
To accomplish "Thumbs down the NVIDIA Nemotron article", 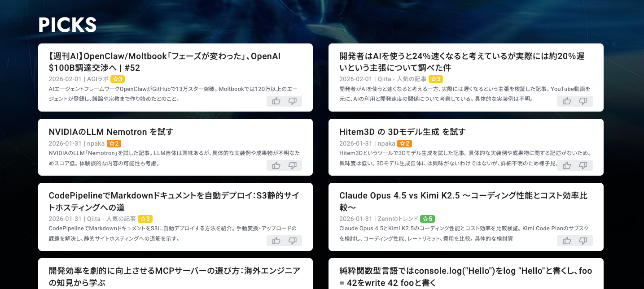I will 293,165.
